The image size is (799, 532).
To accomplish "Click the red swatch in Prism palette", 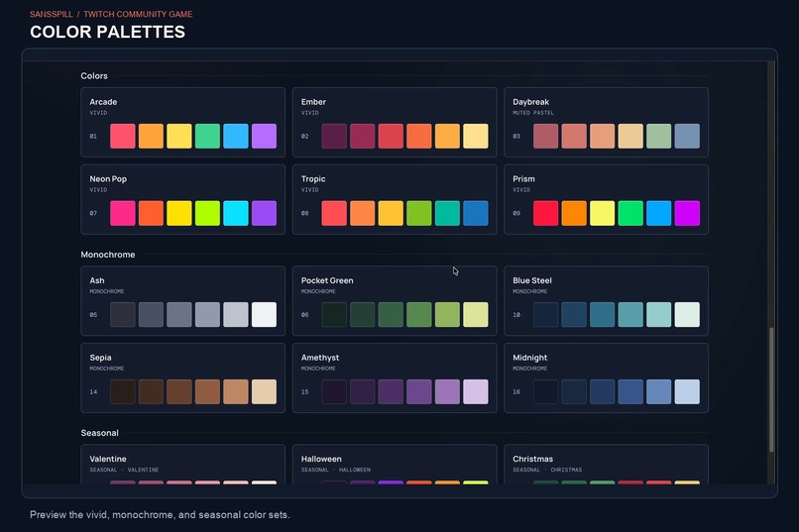I will coord(546,213).
